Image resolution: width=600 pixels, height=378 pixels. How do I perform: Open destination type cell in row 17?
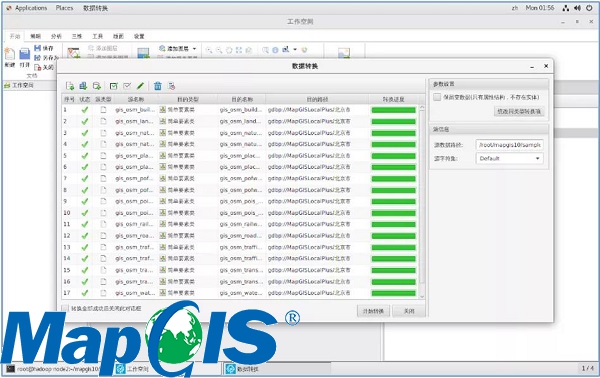[x=188, y=293]
